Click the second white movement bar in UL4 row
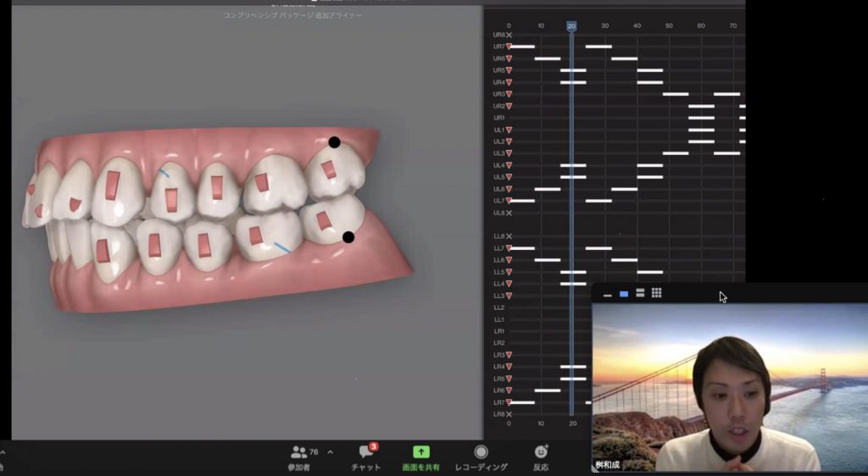This screenshot has height=476, width=868. point(650,165)
